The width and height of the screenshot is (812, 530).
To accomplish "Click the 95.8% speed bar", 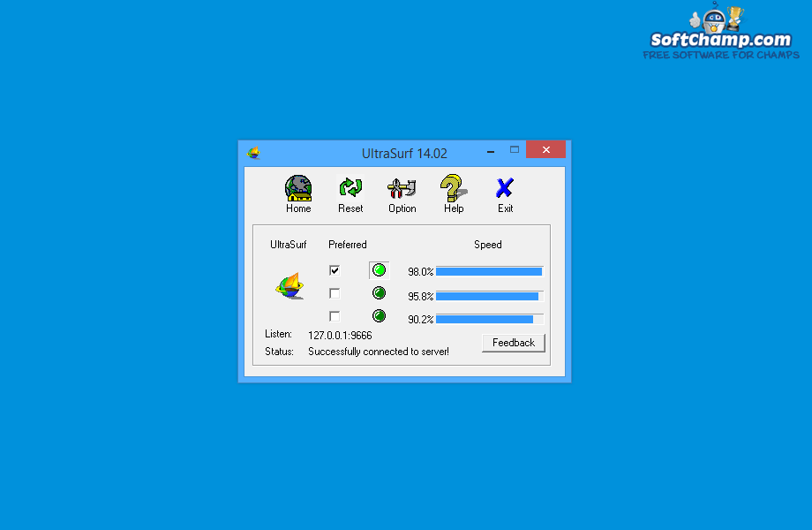I will click(490, 296).
